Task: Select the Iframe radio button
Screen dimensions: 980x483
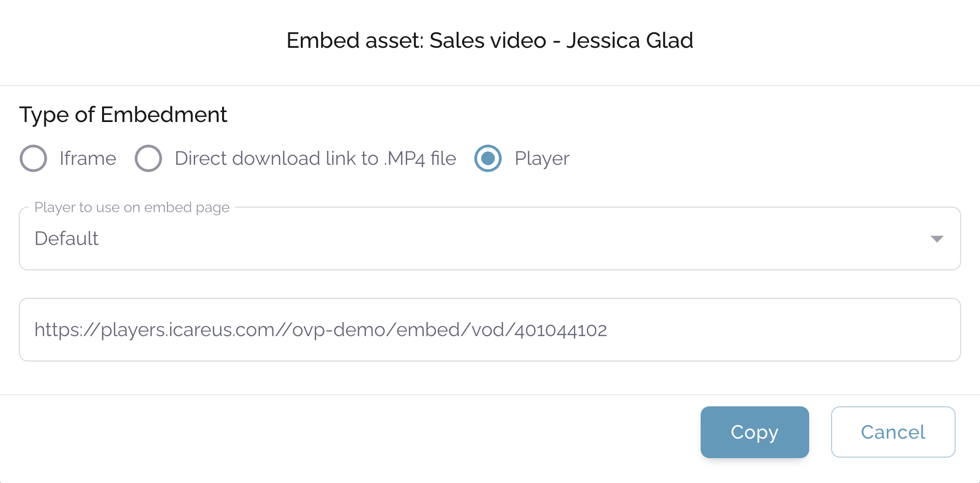Action: tap(33, 158)
